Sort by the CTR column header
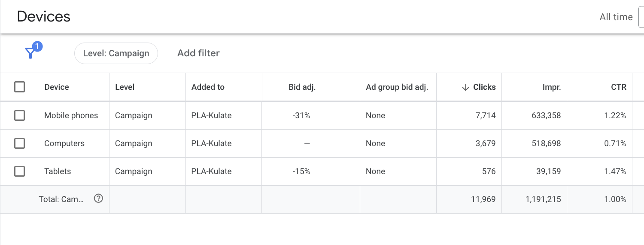 619,87
